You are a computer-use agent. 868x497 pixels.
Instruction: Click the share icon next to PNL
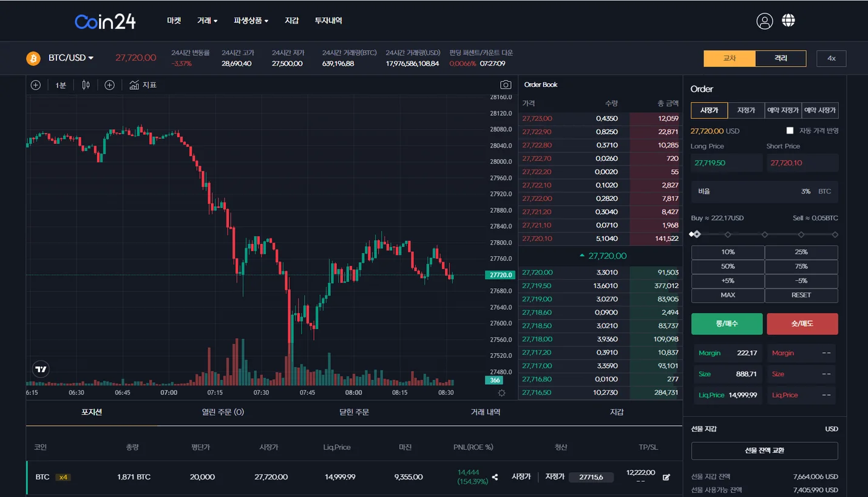click(495, 477)
